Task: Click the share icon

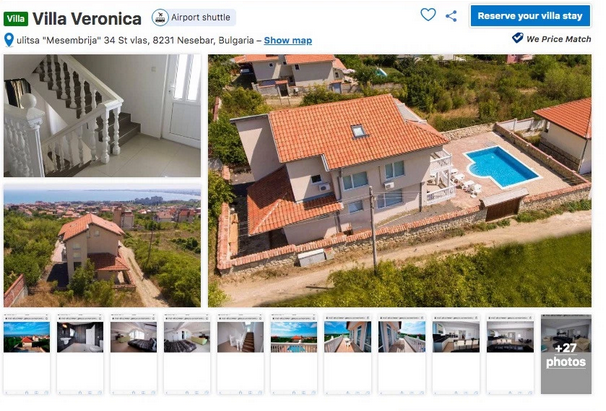Action: pos(451,16)
